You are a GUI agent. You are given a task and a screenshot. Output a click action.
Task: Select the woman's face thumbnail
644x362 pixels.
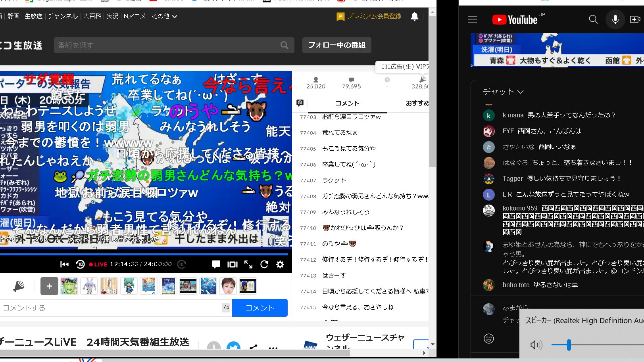[228, 286]
